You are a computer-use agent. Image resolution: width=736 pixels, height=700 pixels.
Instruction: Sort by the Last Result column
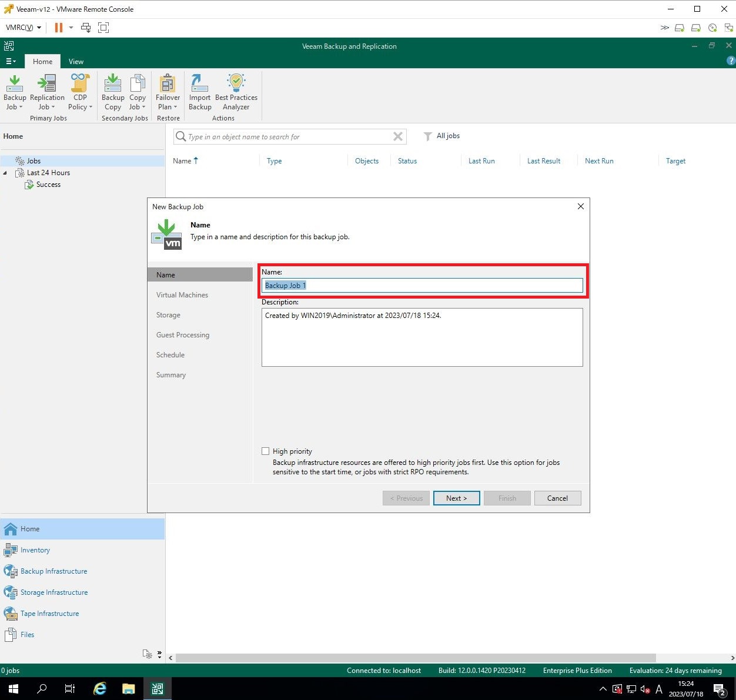coord(544,160)
